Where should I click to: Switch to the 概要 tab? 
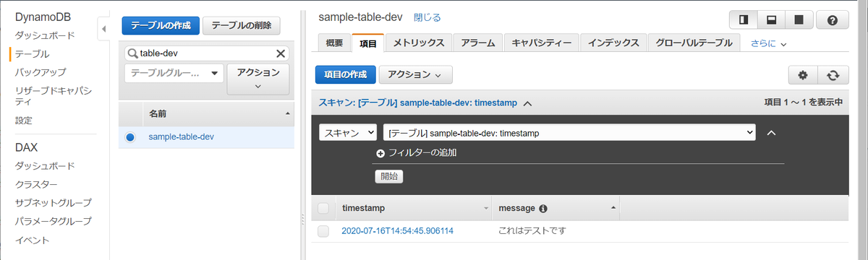point(334,43)
